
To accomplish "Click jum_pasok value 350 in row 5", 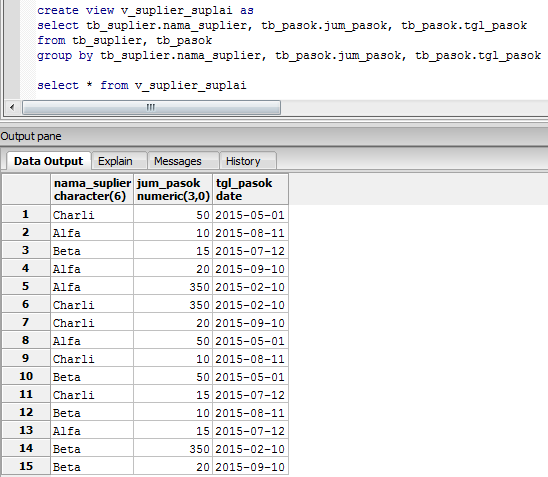I will [x=173, y=286].
